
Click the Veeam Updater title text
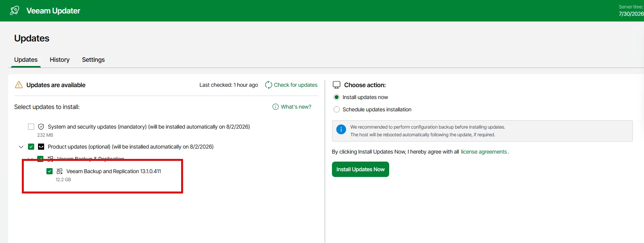53,11
